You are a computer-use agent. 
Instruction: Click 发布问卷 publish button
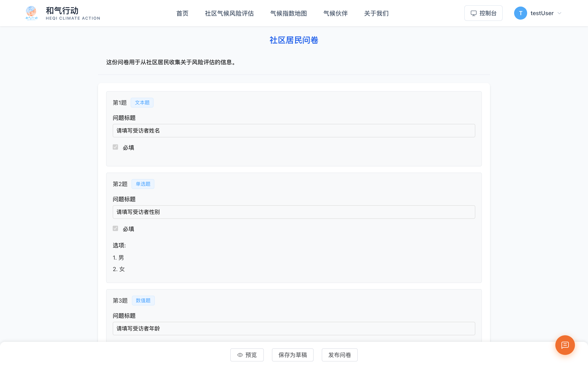coord(340,355)
